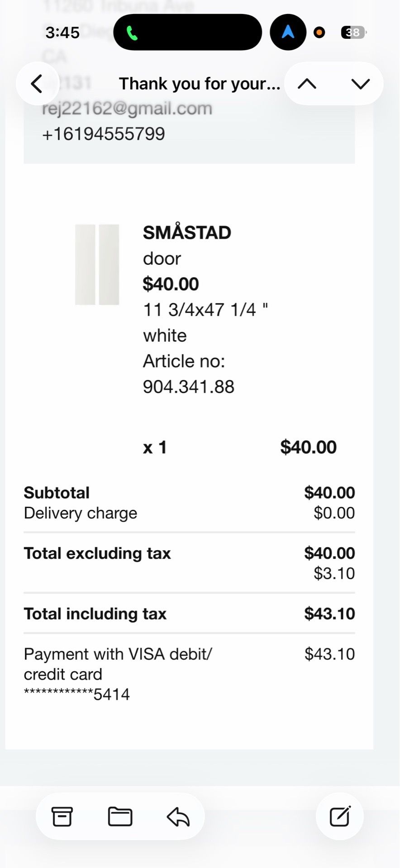Image resolution: width=400 pixels, height=868 pixels.
Task: Tap the SMÅSTAD product name
Action: click(x=187, y=232)
